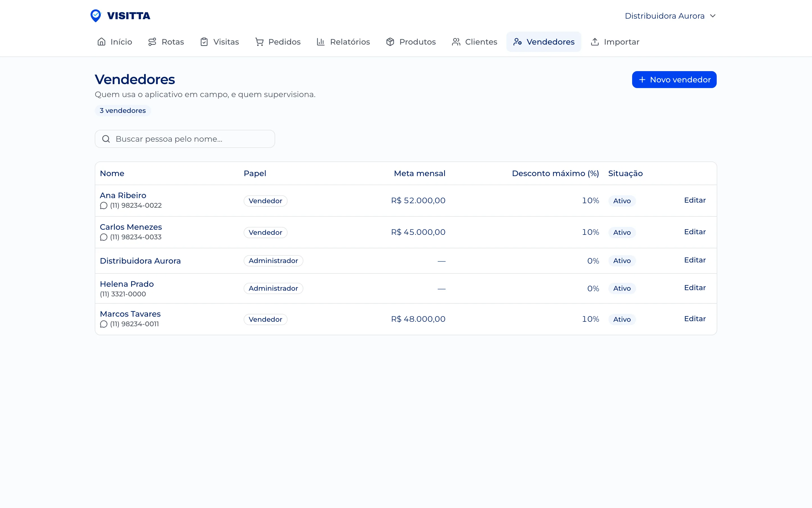Focus the Buscar pessoa pelo nome field
Image resolution: width=812 pixels, height=508 pixels.
[x=185, y=139]
